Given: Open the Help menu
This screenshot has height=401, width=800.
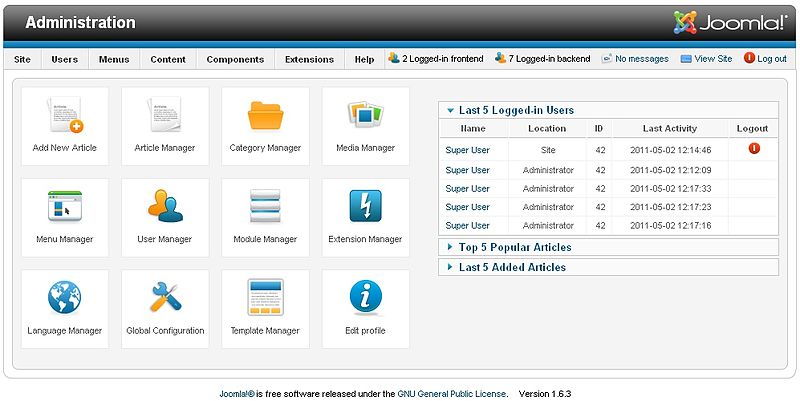Looking at the screenshot, I should pos(364,59).
